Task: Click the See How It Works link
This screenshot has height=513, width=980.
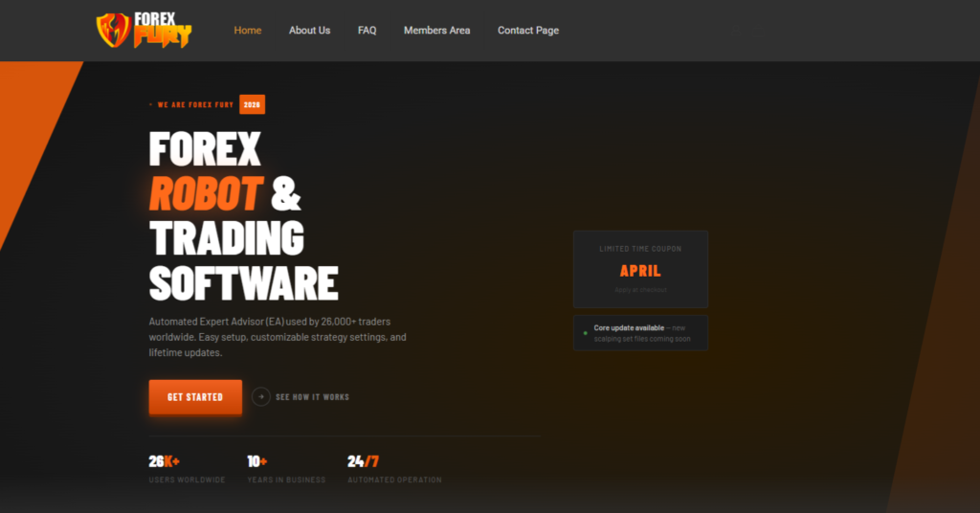Action: (x=313, y=397)
